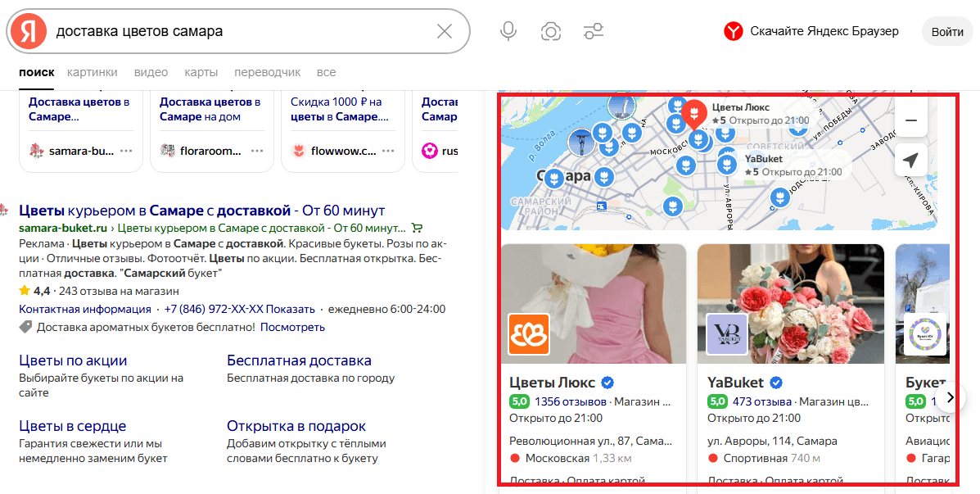Open more options dots on samara-bu card
Image resolution: width=980 pixels, height=494 pixels.
pyautogui.click(x=126, y=151)
